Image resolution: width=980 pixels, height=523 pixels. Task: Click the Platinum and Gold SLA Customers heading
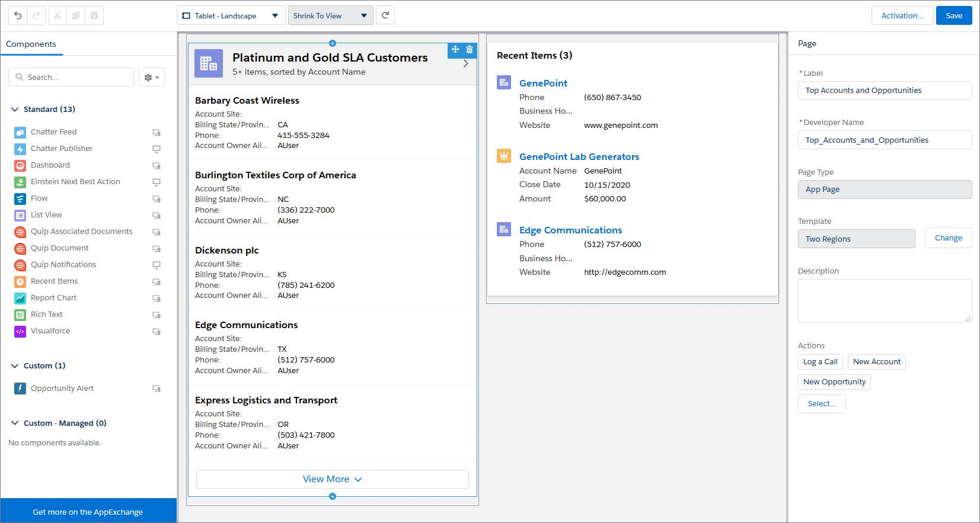pos(330,57)
